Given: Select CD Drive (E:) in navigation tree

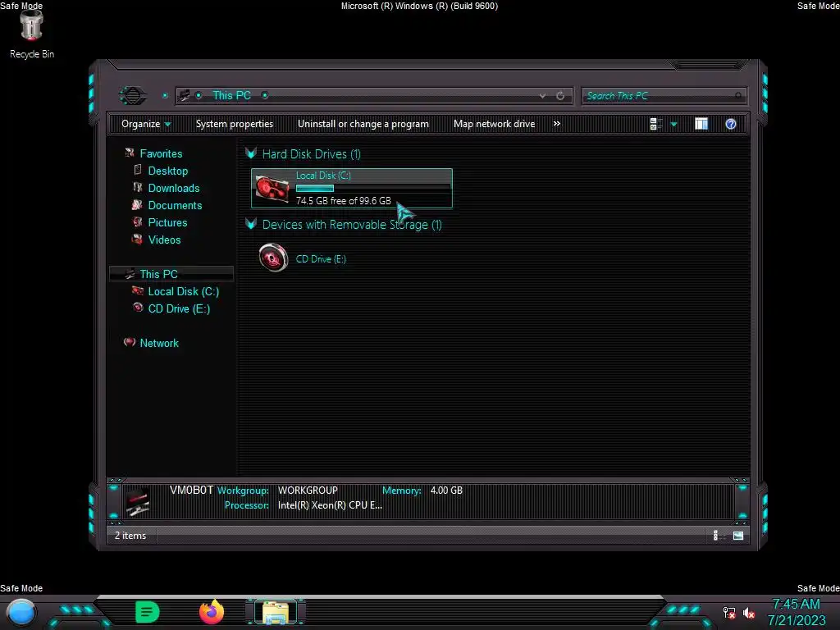Looking at the screenshot, I should [x=179, y=308].
